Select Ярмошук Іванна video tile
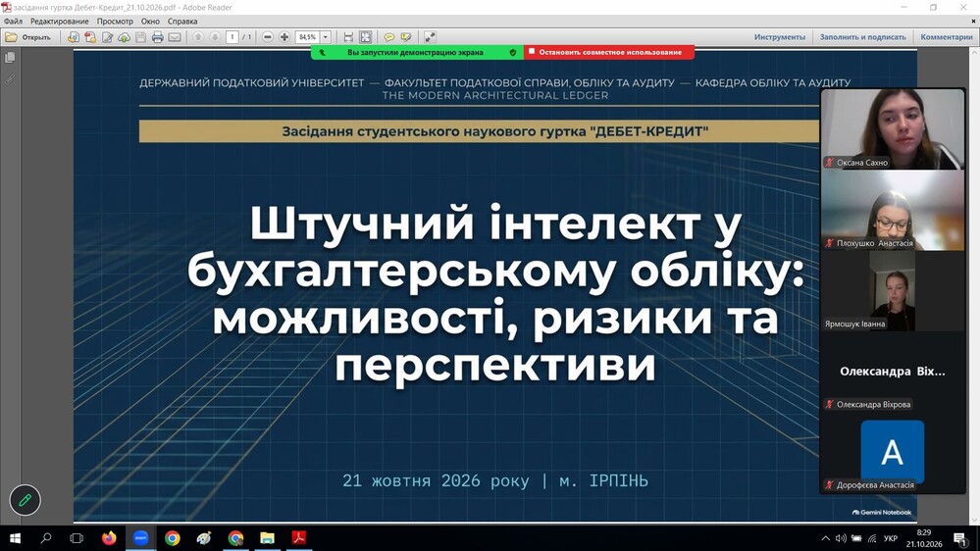980x551 pixels. [893, 290]
